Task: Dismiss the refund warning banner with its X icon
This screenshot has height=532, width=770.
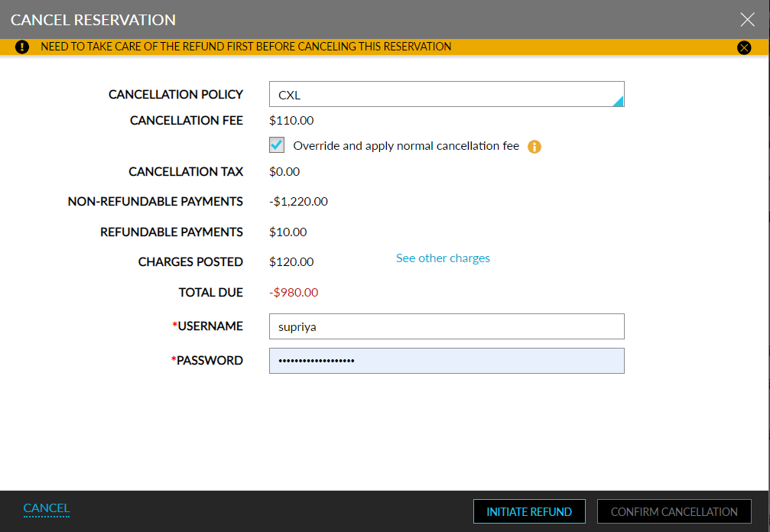Action: (744, 47)
